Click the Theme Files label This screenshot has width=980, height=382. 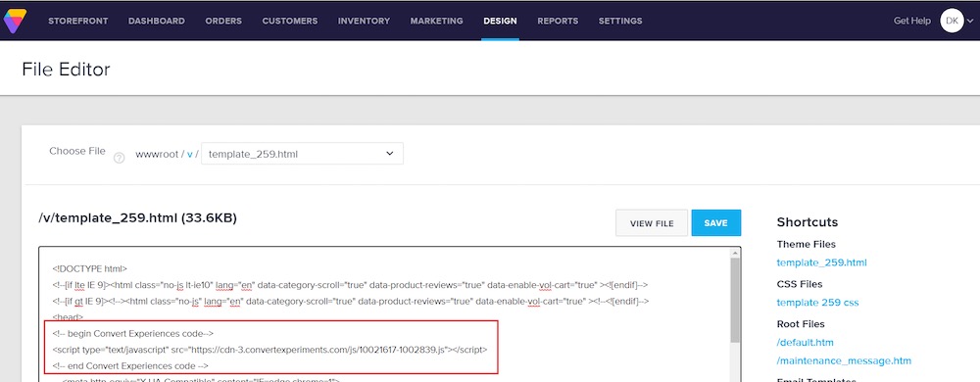(x=807, y=244)
